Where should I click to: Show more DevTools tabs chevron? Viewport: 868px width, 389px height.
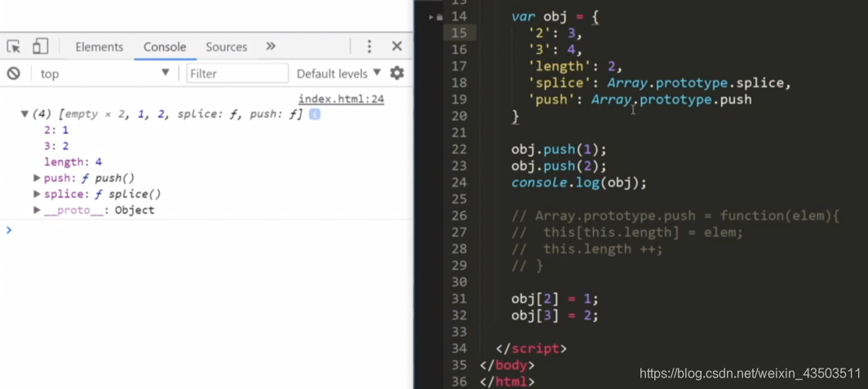(271, 46)
